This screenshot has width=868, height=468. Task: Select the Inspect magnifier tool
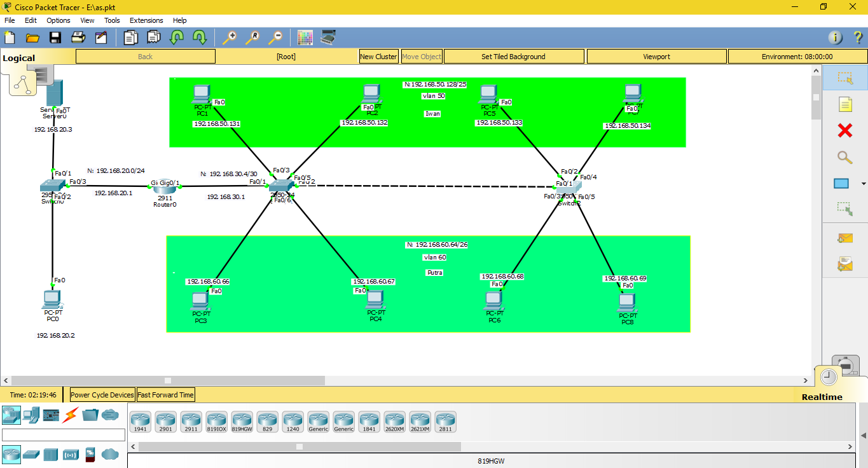pyautogui.click(x=844, y=156)
